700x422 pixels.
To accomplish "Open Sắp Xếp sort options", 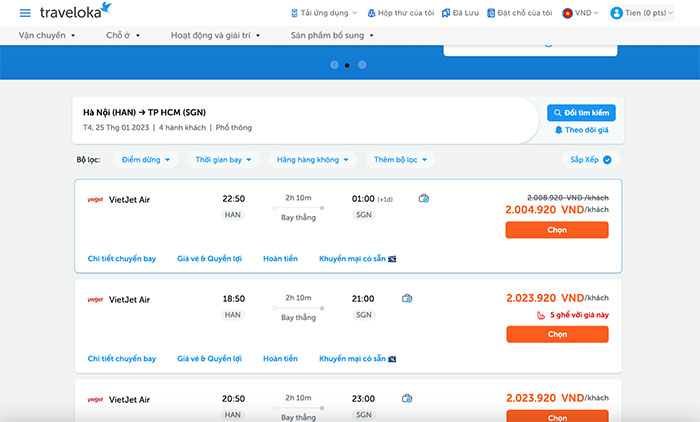I will (x=590, y=159).
